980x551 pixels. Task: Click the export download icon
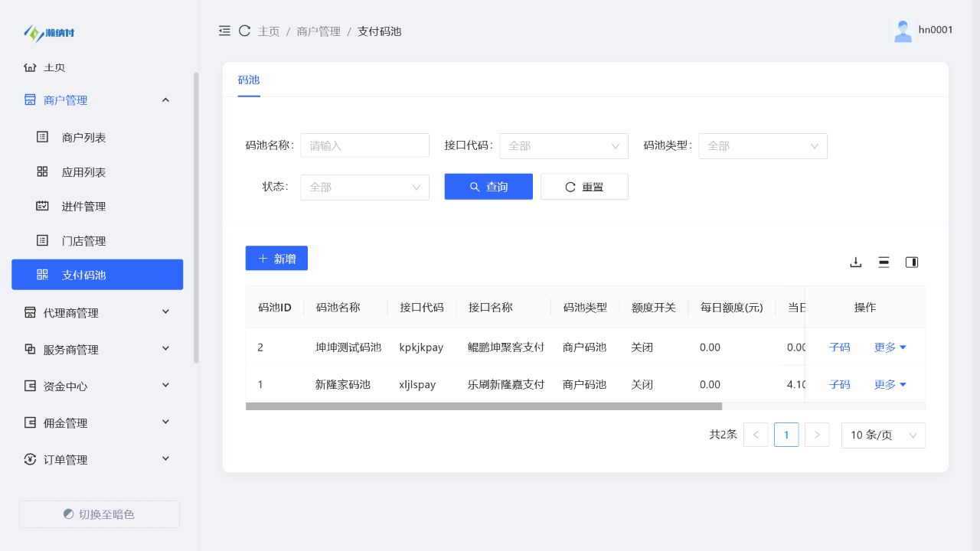pyautogui.click(x=856, y=262)
